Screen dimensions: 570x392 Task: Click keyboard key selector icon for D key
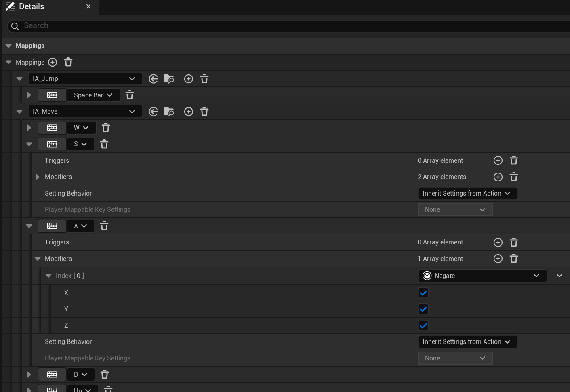click(52, 375)
